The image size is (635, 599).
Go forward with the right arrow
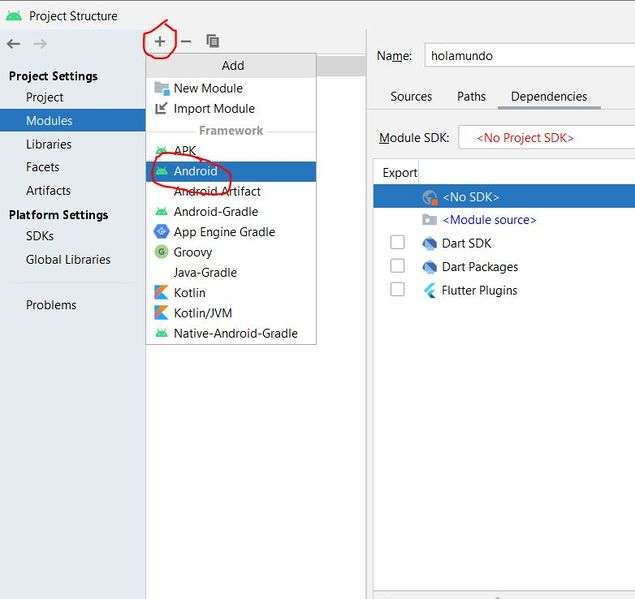point(40,43)
